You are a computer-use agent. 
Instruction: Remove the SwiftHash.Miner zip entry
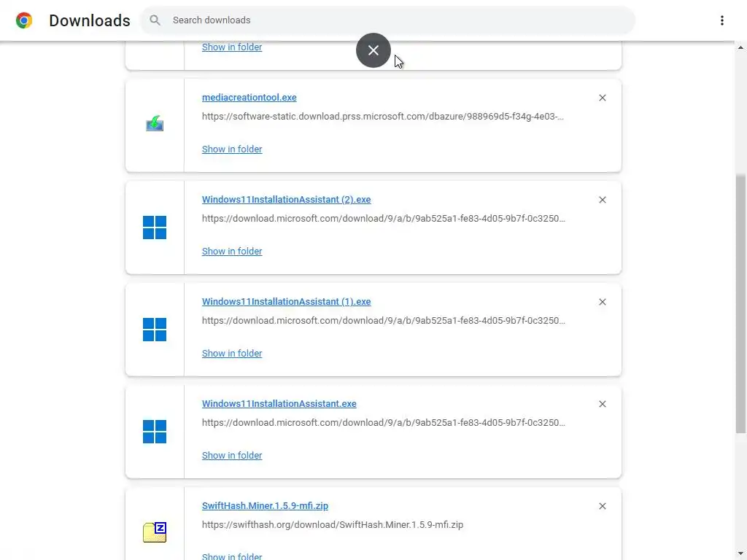coord(603,506)
